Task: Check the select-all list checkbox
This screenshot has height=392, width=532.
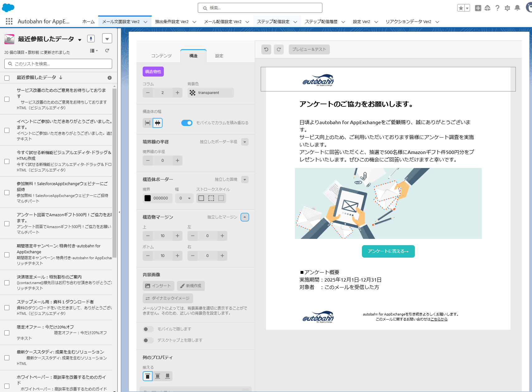Action: pyautogui.click(x=7, y=78)
